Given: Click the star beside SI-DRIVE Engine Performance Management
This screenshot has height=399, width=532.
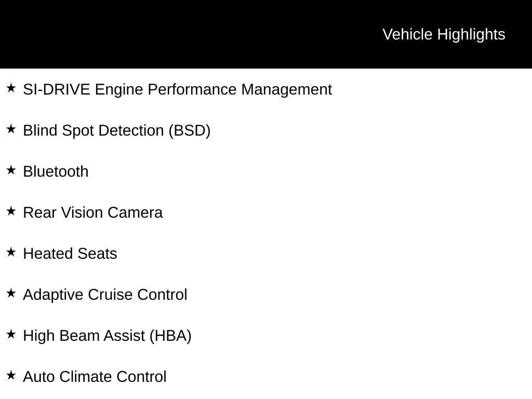Looking at the screenshot, I should 11,88.
